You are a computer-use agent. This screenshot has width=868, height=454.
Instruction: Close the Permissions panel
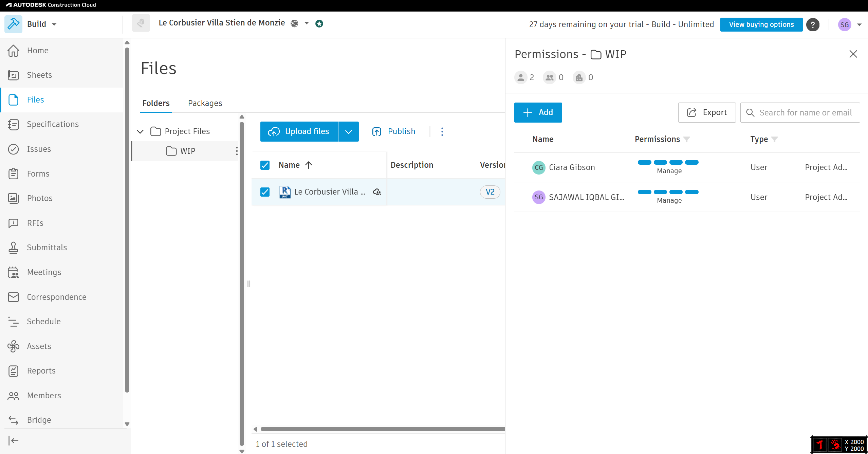853,54
